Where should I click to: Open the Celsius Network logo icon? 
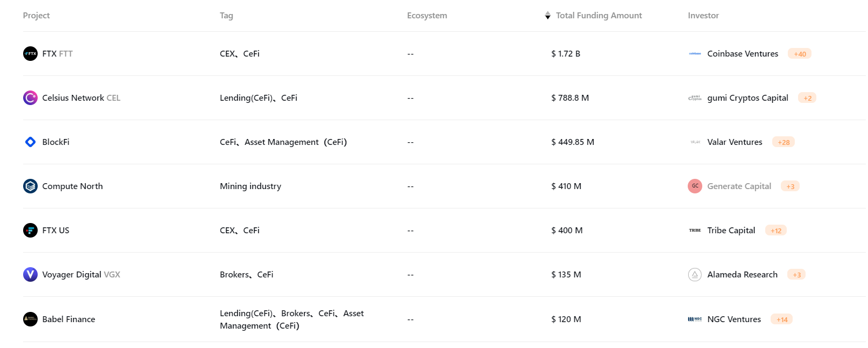(30, 98)
